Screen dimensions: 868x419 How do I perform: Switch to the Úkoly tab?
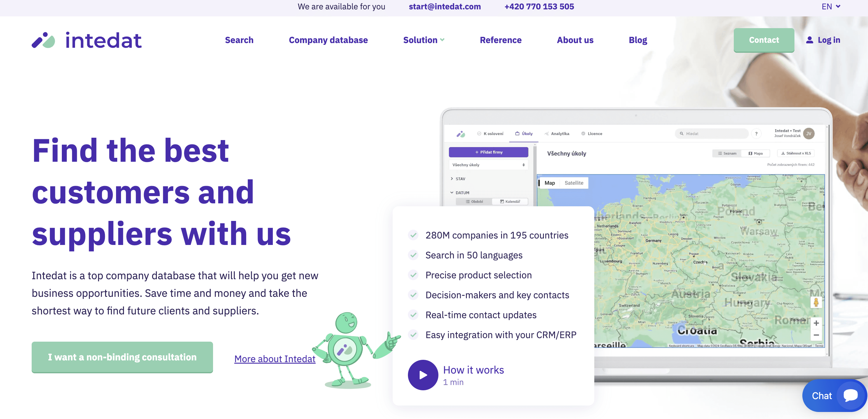click(x=524, y=133)
